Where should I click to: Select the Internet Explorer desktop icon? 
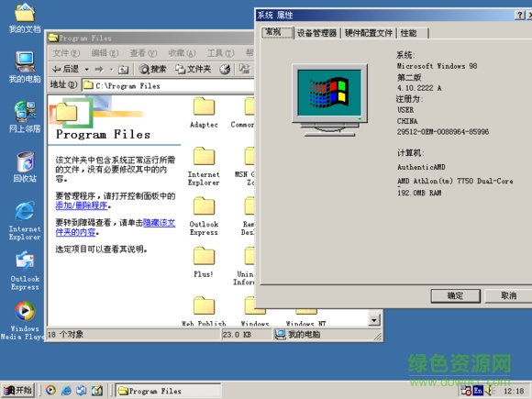25,220
